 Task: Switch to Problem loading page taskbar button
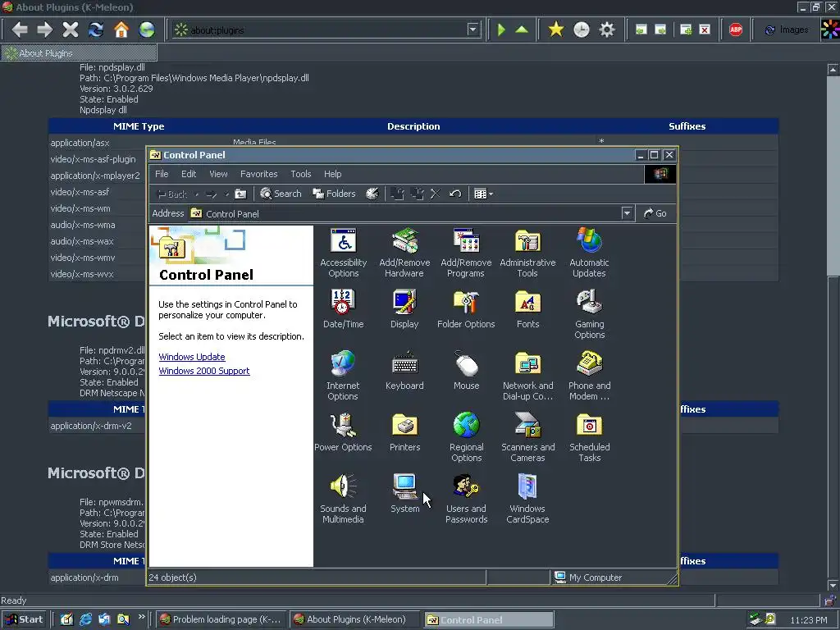click(x=221, y=619)
